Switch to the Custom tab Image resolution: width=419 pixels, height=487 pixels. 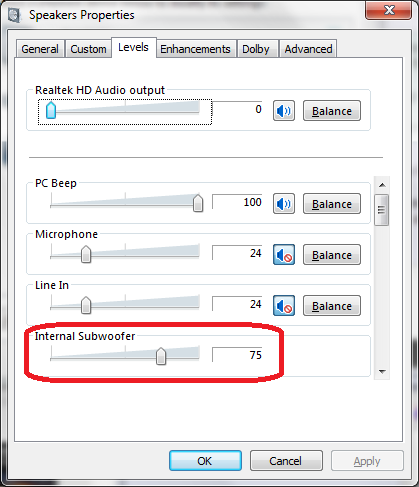[88, 49]
